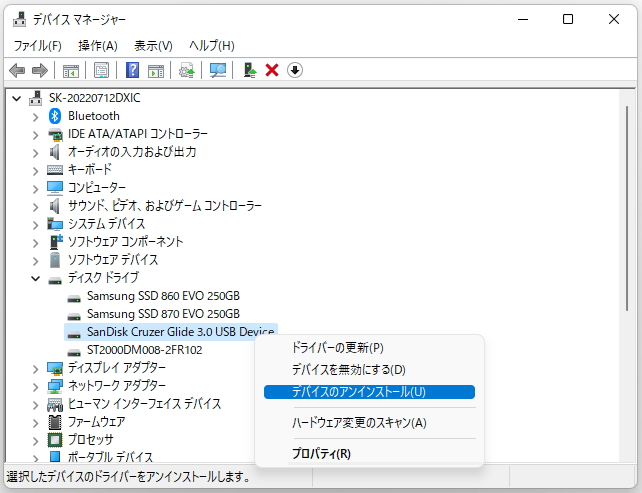642x493 pixels.
Task: Toggle the console tree pane icon
Action: 71,70
